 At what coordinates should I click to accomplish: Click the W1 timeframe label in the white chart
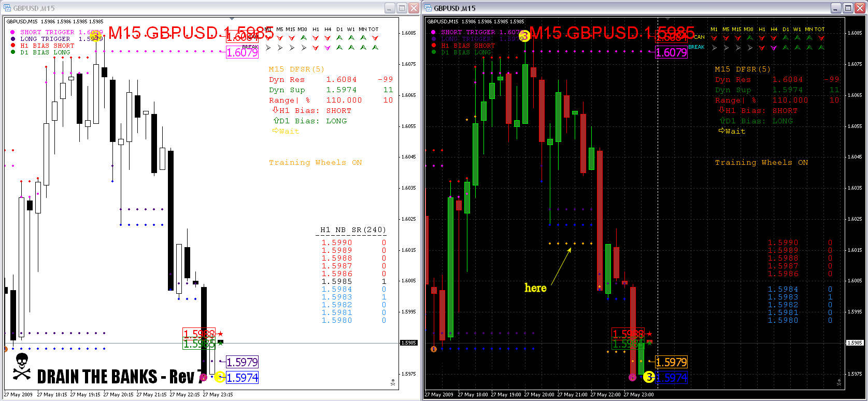pos(351,30)
